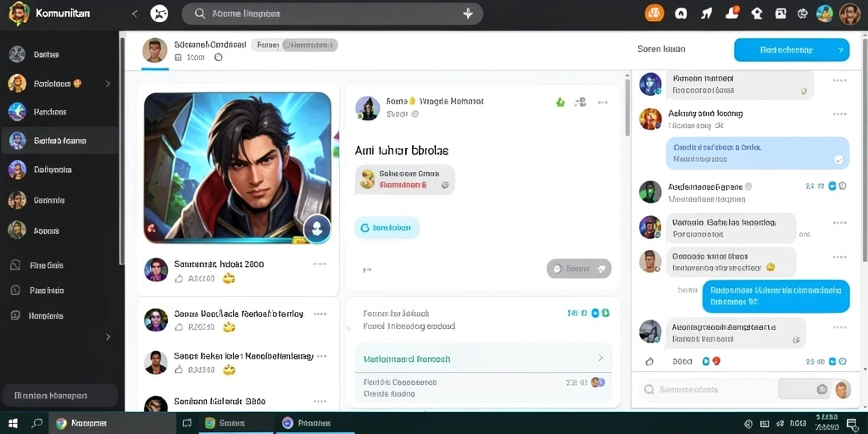Click the light blue pill button on post
Screen dimensions: 868x434
pos(387,227)
